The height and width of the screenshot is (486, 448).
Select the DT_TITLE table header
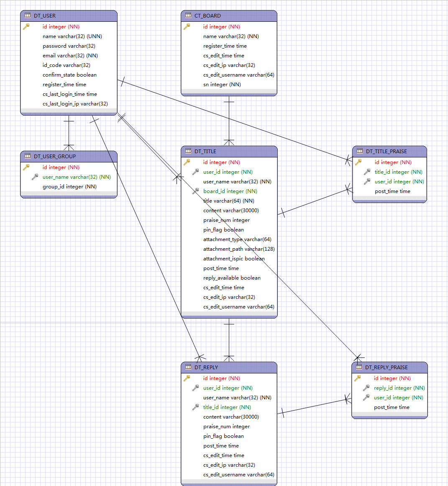click(x=229, y=152)
